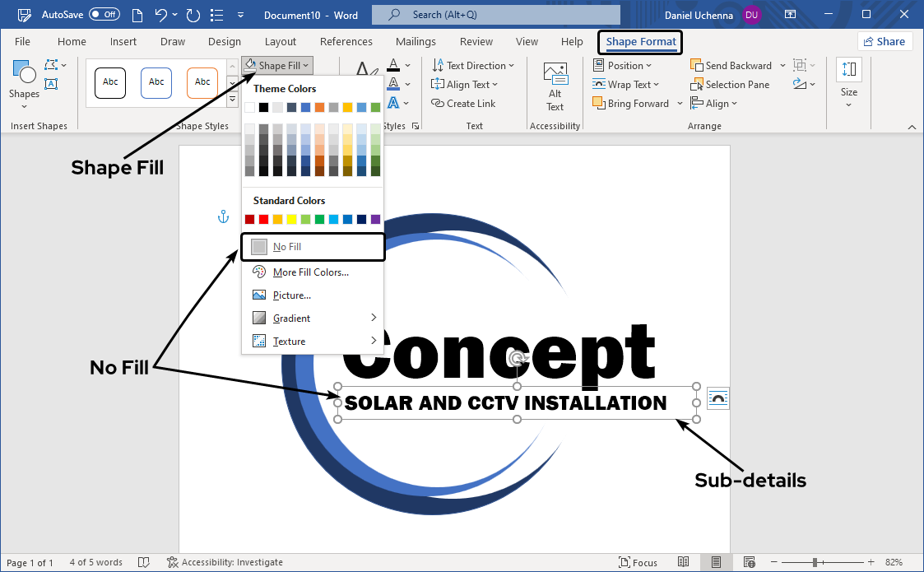Click the Create Link icon
Image resolution: width=924 pixels, height=572 pixels.
439,104
